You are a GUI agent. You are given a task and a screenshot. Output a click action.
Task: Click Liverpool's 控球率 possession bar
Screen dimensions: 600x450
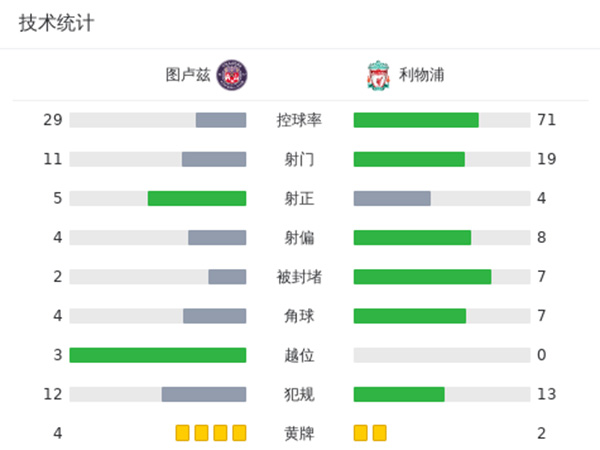416,120
